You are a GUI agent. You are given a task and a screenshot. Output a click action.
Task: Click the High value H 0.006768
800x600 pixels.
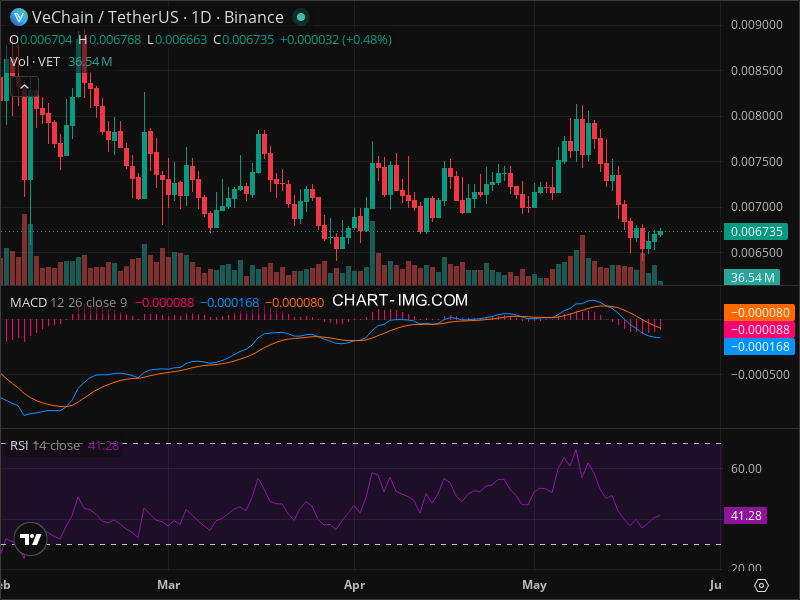pyautogui.click(x=110, y=40)
